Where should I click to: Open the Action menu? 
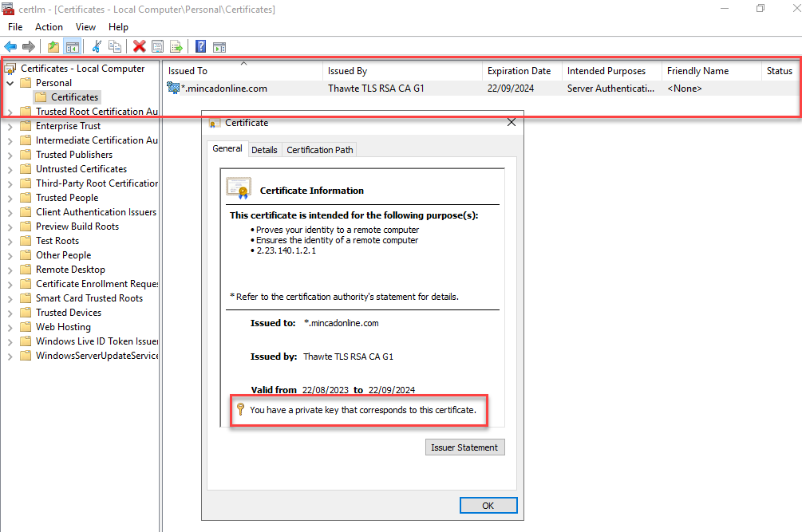[x=49, y=26]
